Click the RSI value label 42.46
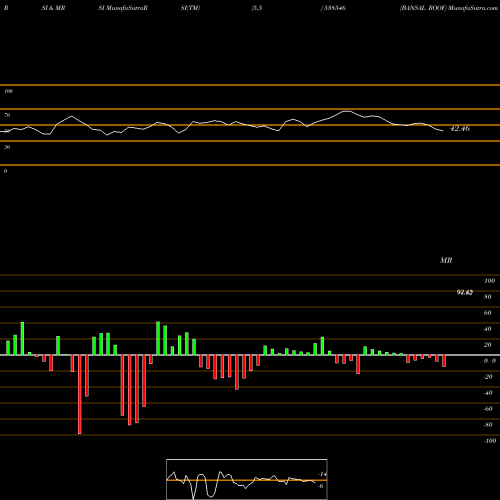 [x=460, y=128]
